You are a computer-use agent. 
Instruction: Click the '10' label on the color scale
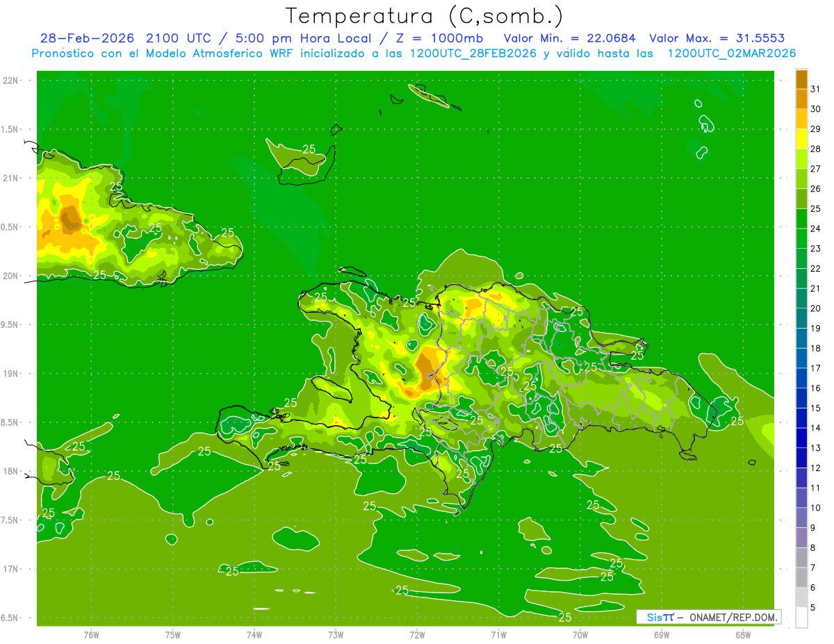[816, 508]
